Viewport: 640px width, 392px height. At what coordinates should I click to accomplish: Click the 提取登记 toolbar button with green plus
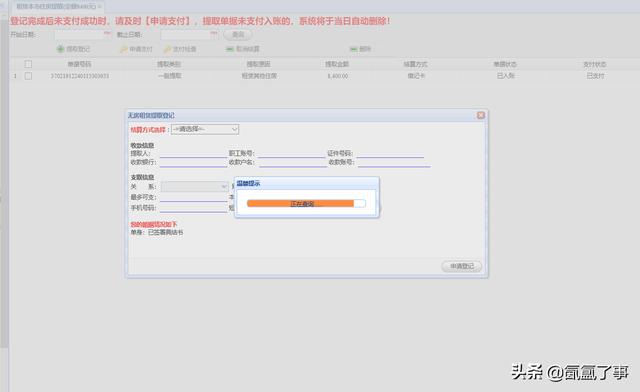73,49
